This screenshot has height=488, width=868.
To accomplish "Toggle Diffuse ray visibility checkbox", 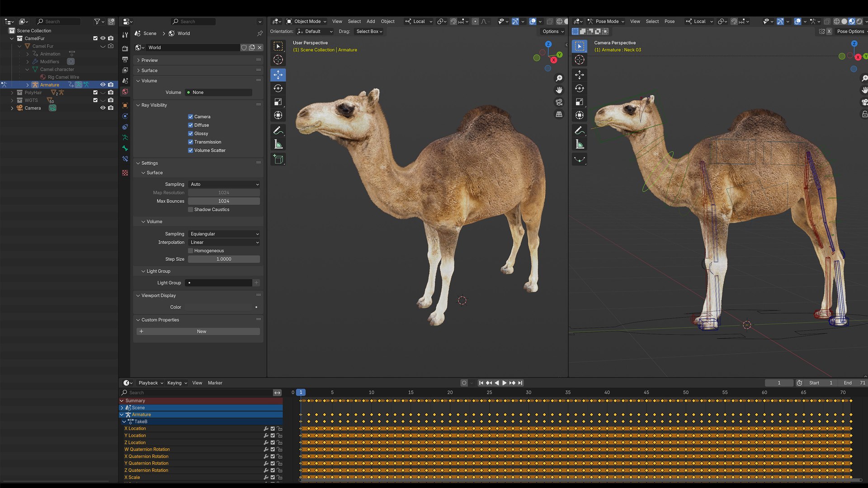I will click(x=190, y=125).
